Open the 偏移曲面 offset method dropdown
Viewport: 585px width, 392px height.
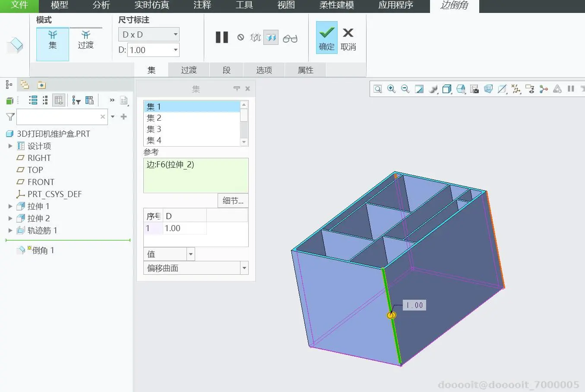point(196,268)
